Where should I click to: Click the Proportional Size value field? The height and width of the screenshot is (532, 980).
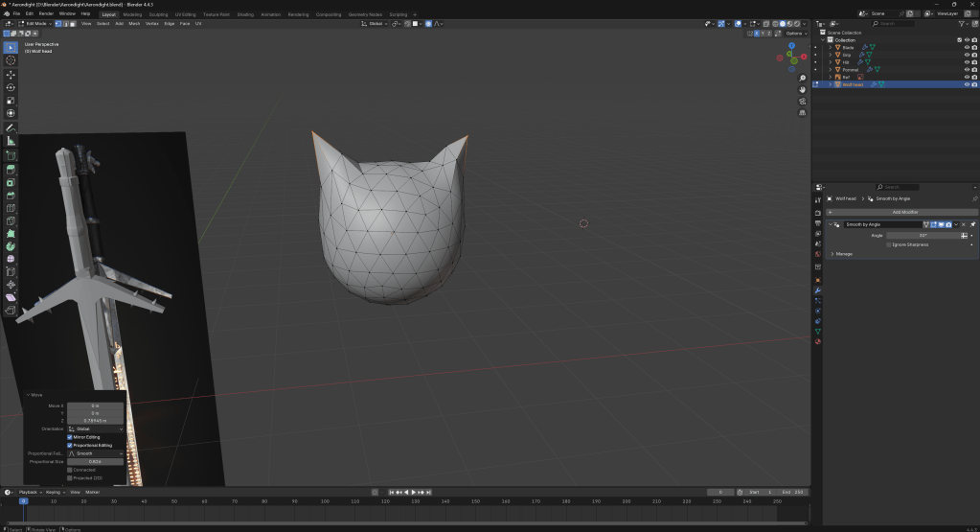point(95,461)
